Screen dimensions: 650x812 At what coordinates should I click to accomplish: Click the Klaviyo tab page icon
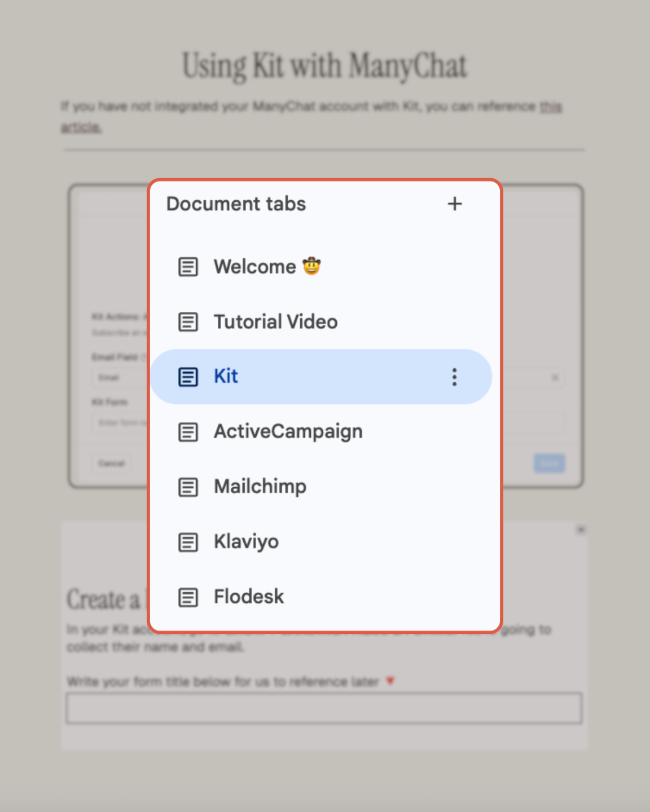(x=188, y=542)
